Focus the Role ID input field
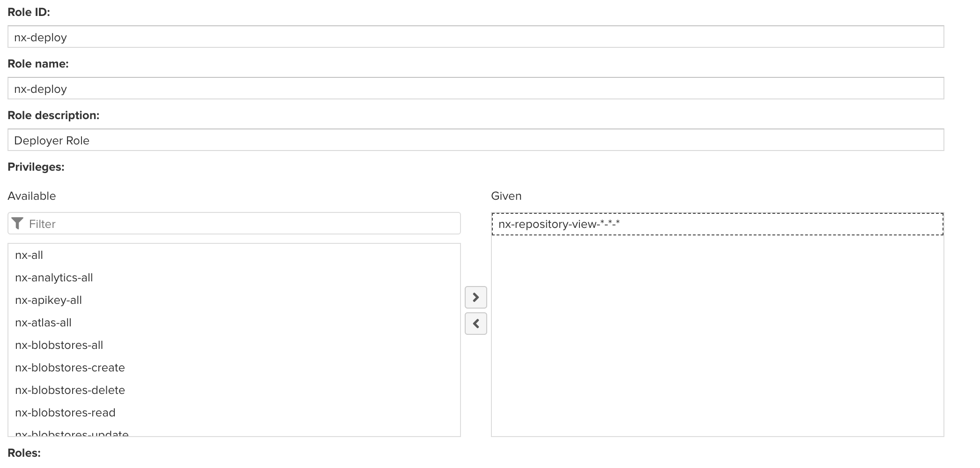980x468 pixels. (475, 37)
